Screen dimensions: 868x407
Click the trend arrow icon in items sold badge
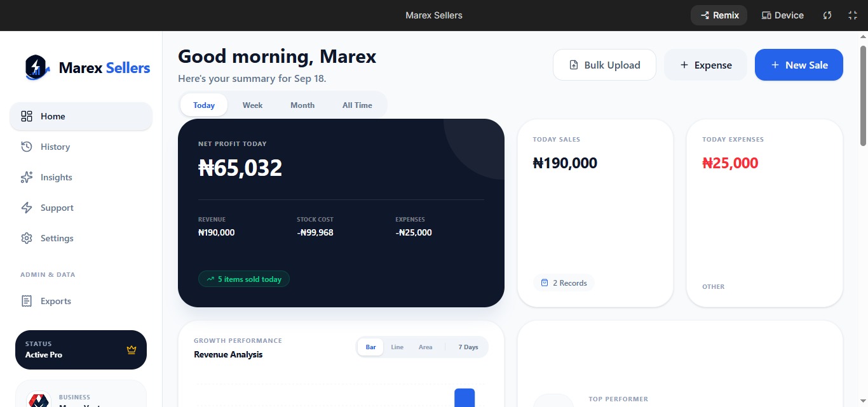[210, 279]
